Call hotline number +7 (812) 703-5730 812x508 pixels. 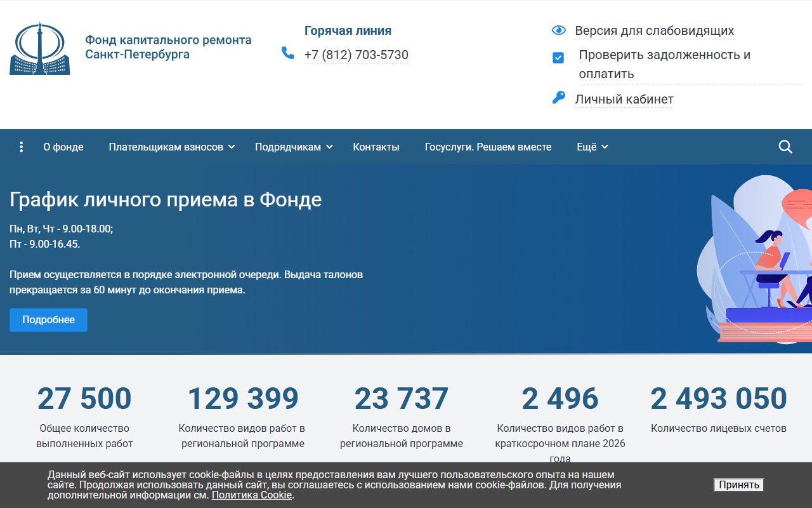click(357, 55)
